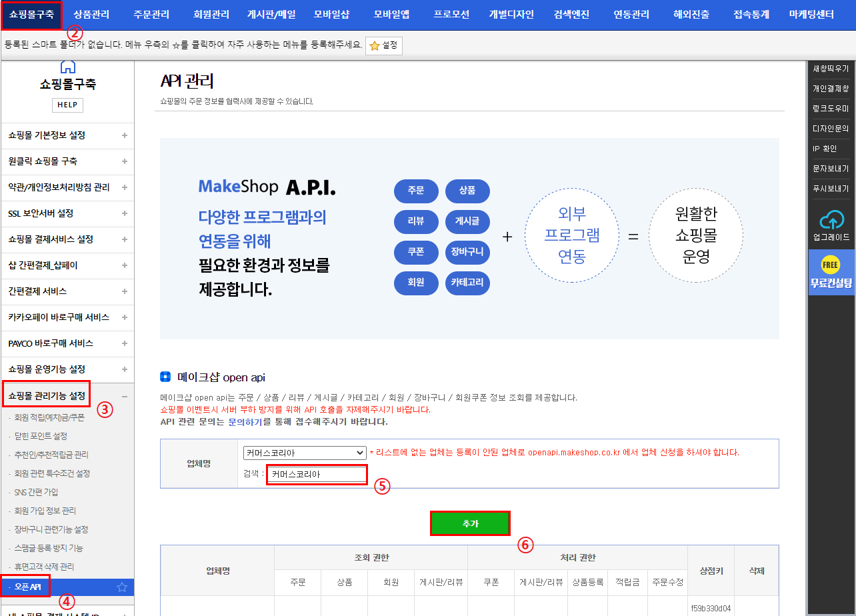856x616 pixels.
Task: Click 디자인문의 in right sidebar
Action: point(831,129)
